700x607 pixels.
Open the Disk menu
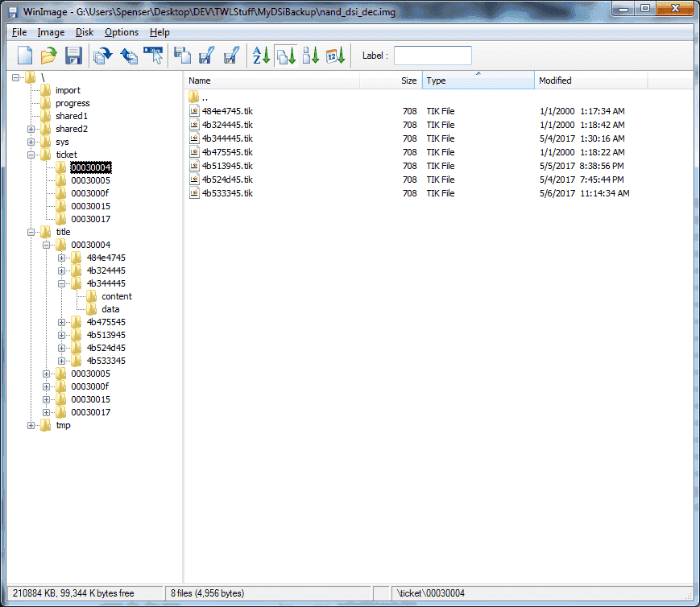click(x=85, y=32)
